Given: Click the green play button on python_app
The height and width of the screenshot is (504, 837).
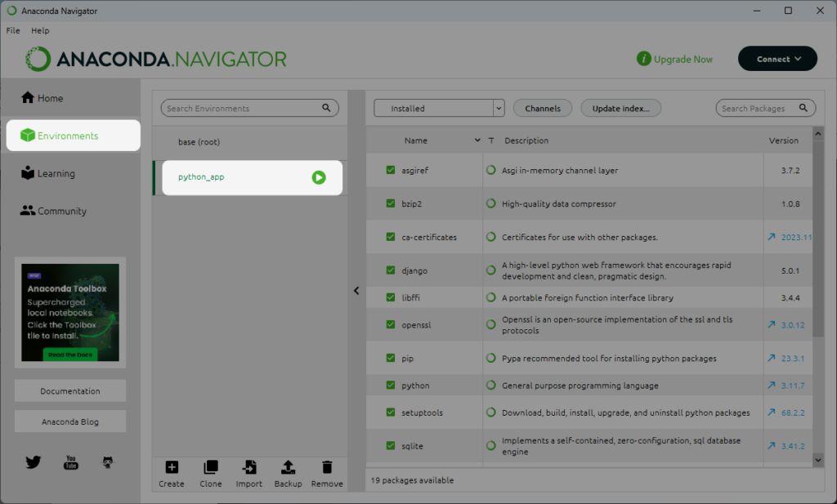Looking at the screenshot, I should tap(319, 177).
